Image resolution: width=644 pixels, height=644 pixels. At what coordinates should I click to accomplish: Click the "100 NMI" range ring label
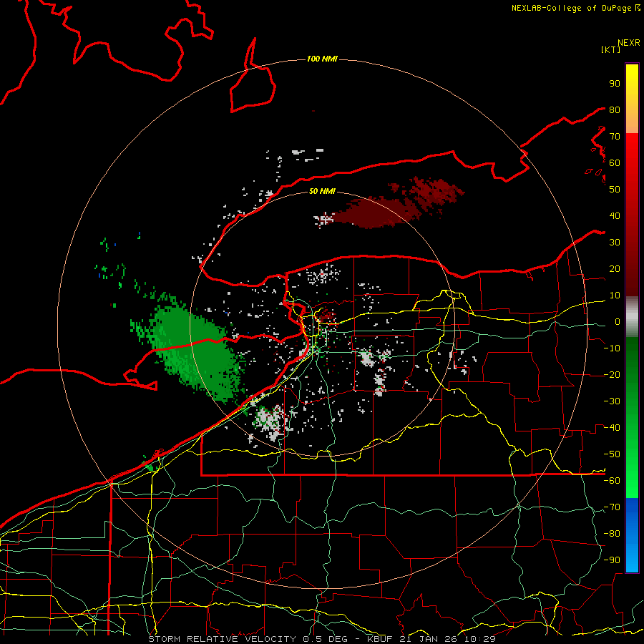pos(322,59)
